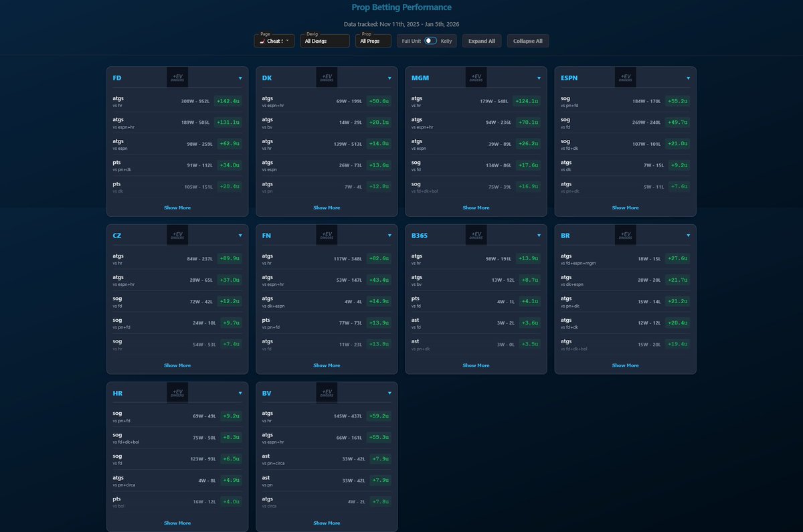Click the +50.6u value in DK card
Viewport: 803px width, 532px height.
379,101
